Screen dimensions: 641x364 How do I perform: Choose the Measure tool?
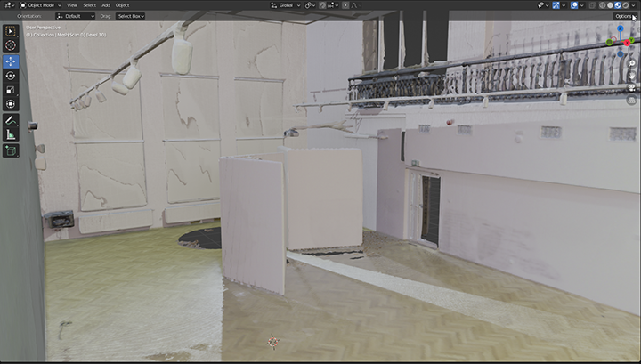(11, 134)
